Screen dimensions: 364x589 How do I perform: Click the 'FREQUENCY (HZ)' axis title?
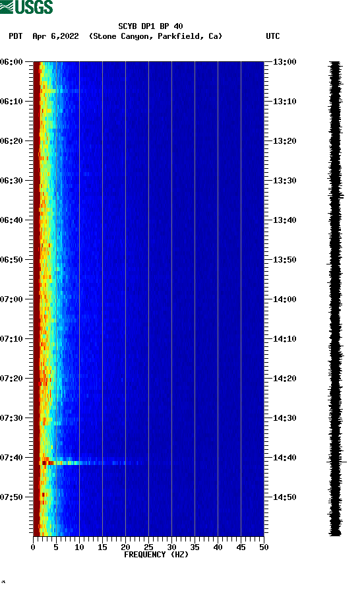(x=156, y=555)
